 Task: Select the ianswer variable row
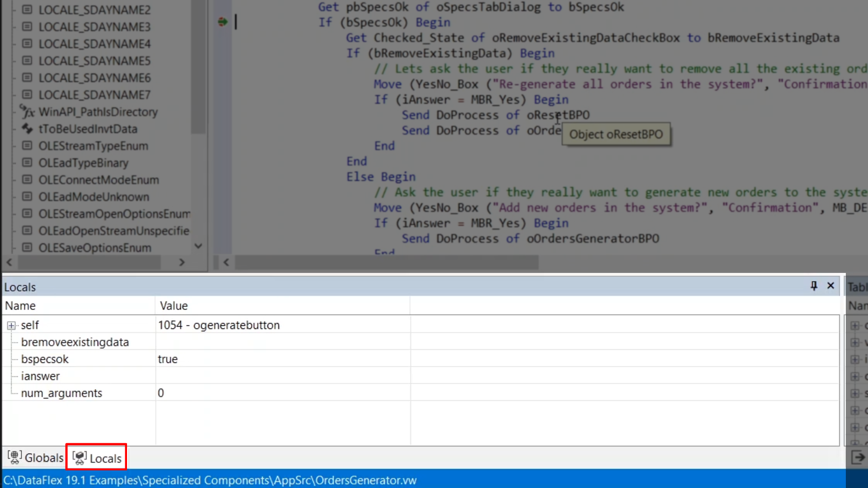(x=40, y=376)
